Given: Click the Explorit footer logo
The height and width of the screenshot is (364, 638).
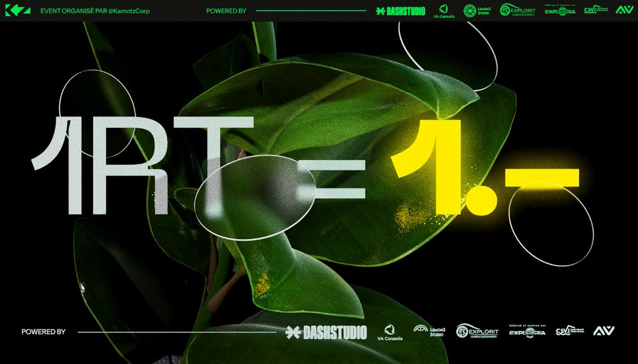Looking at the screenshot, I should (477, 332).
